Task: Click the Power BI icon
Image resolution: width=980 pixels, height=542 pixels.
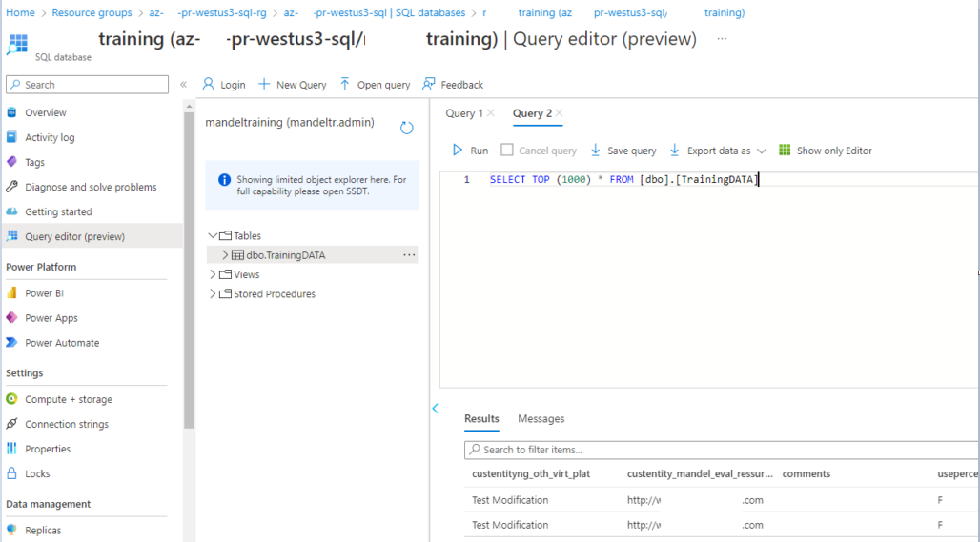Action: [x=11, y=292]
